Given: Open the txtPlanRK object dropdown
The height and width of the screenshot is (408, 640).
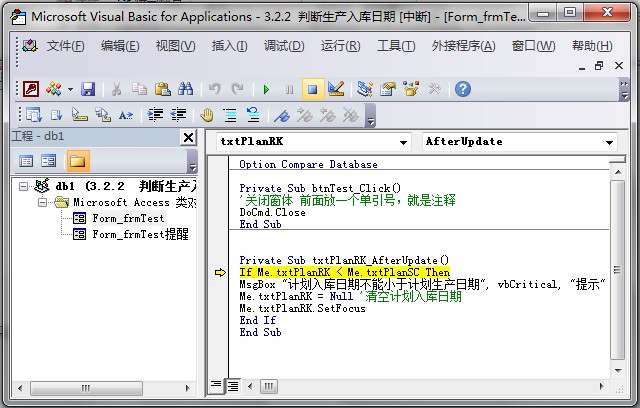Looking at the screenshot, I should click(403, 142).
